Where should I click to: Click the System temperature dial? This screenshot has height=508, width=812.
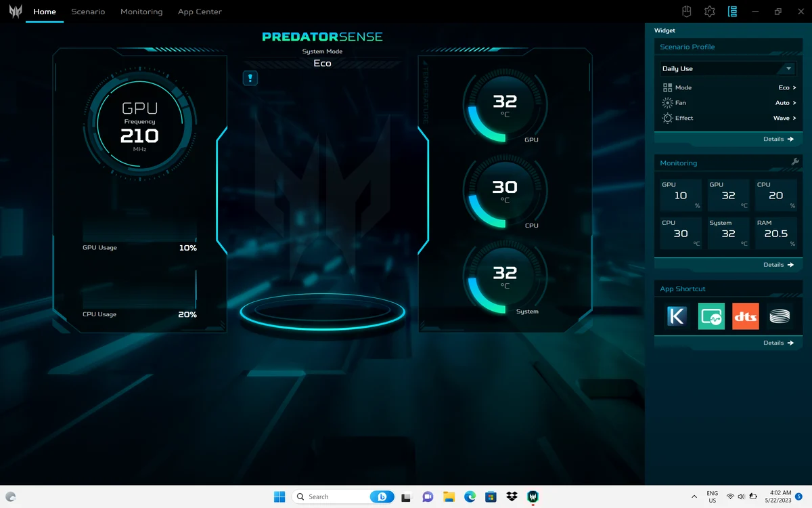click(505, 277)
